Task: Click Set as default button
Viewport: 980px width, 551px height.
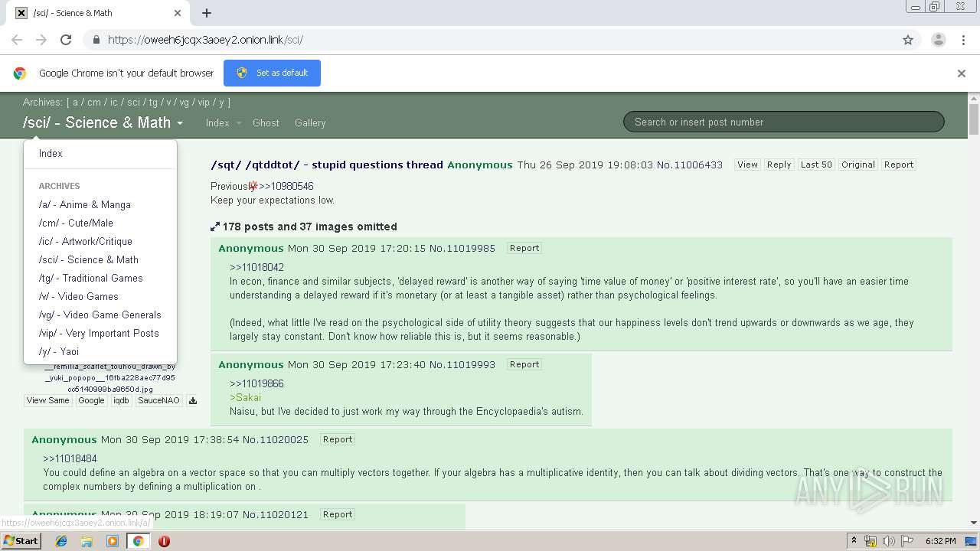Action: point(272,73)
